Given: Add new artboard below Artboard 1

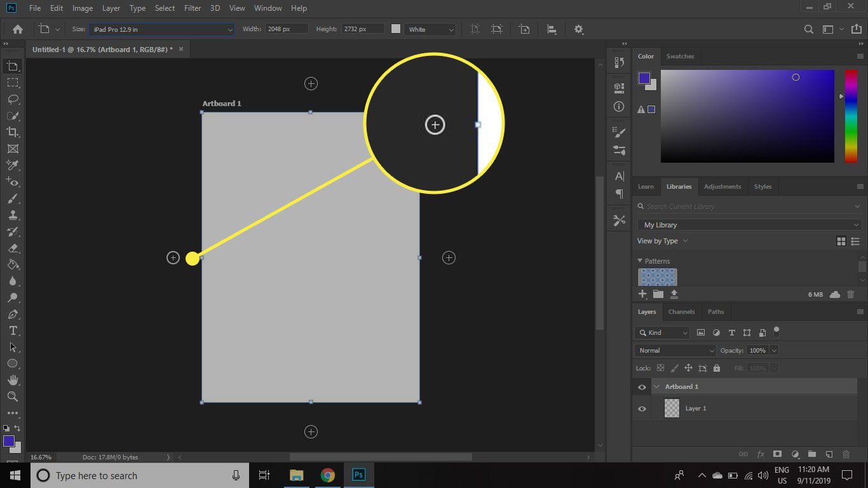Looking at the screenshot, I should point(311,431).
